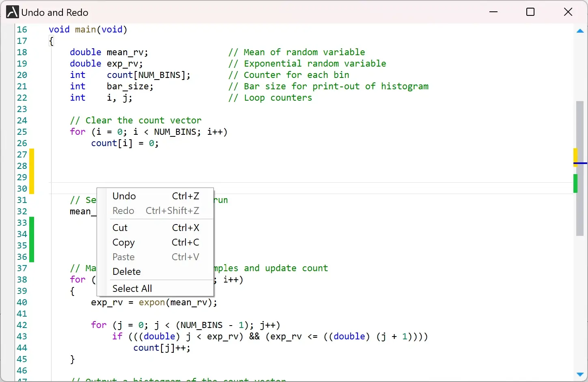Click the expon function call on line 40
The image size is (588, 382).
(152, 302)
